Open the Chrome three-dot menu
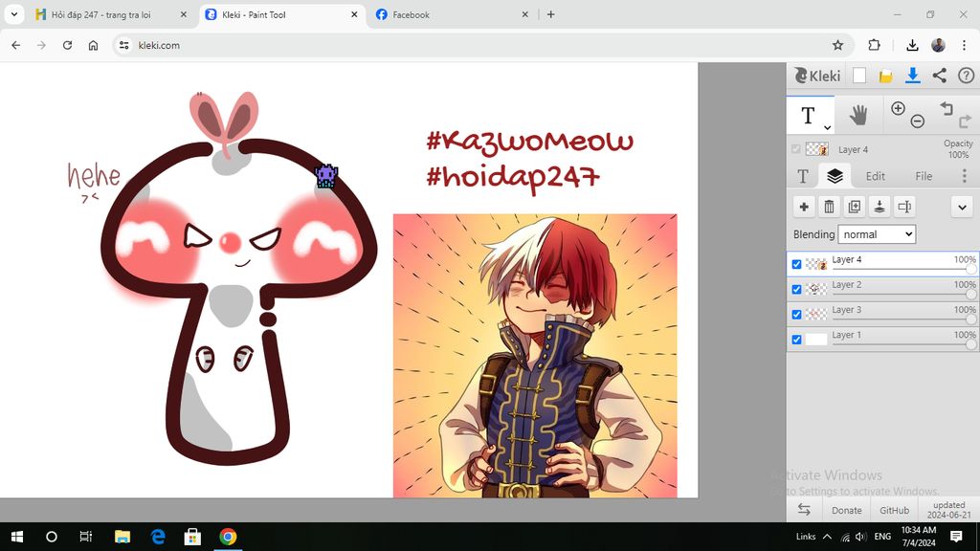The image size is (980, 551). point(965,45)
